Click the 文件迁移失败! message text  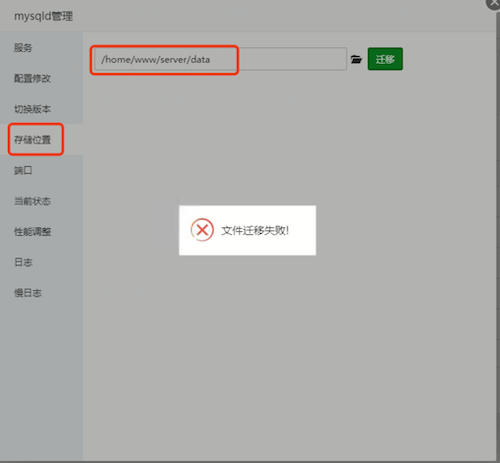pos(255,230)
